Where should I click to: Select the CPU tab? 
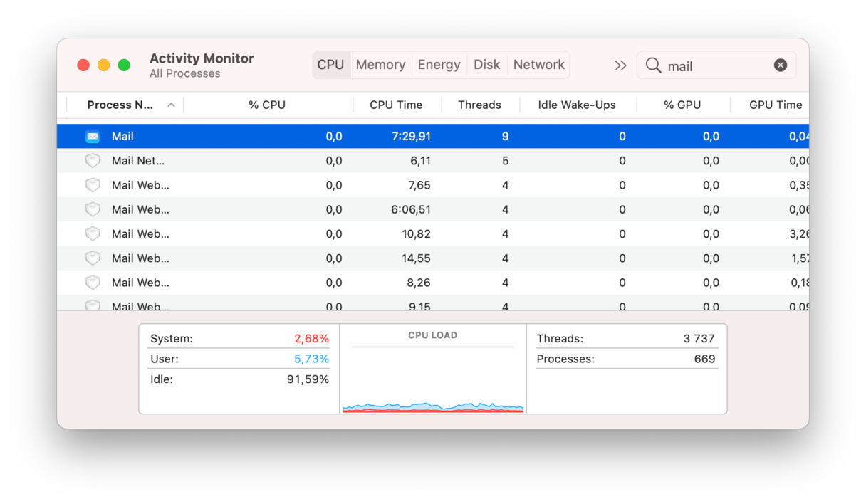coord(330,65)
